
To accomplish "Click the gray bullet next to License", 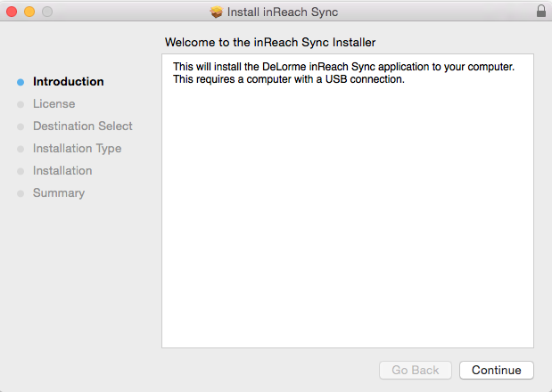I will (21, 104).
